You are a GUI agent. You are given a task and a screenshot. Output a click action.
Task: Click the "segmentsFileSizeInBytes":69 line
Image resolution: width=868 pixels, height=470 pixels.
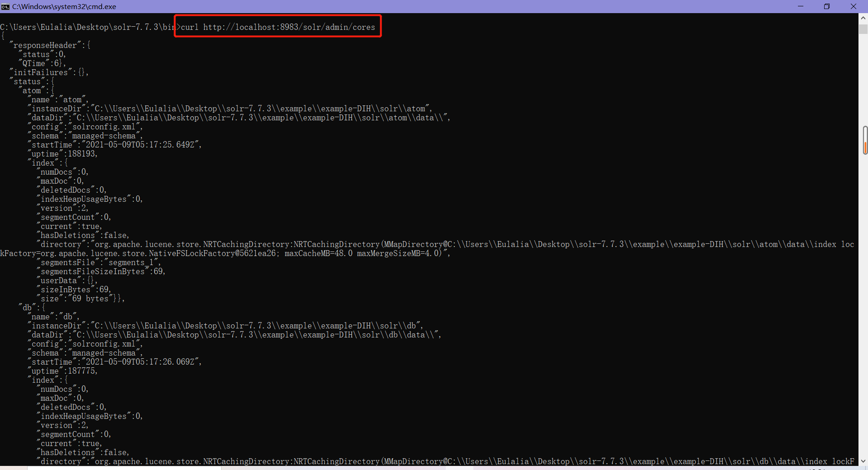[101, 271]
